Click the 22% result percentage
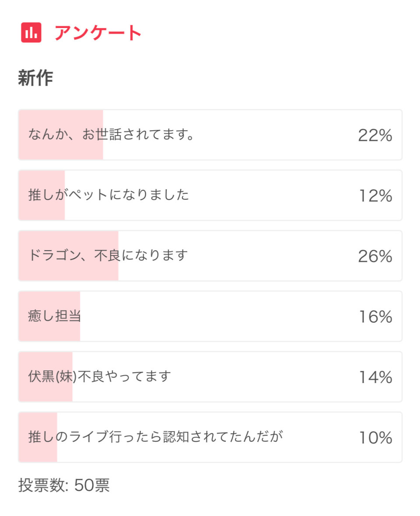This screenshot has width=420, height=516. click(x=375, y=135)
